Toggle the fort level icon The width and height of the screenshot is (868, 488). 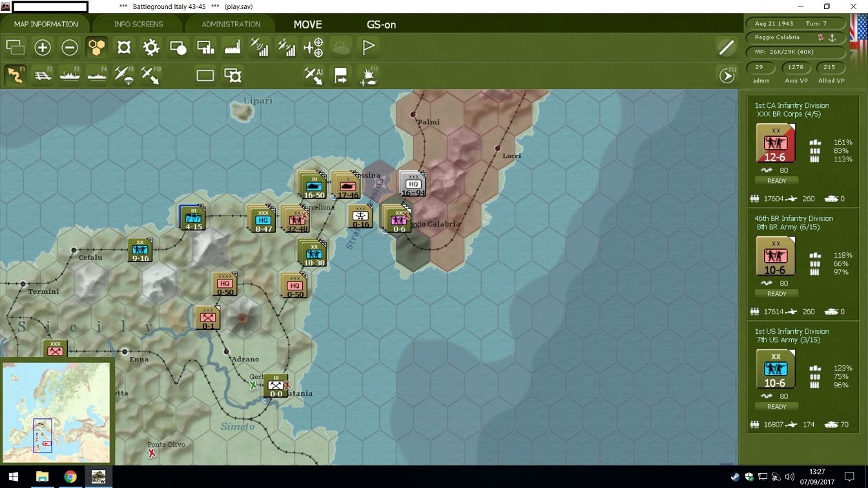(x=124, y=47)
